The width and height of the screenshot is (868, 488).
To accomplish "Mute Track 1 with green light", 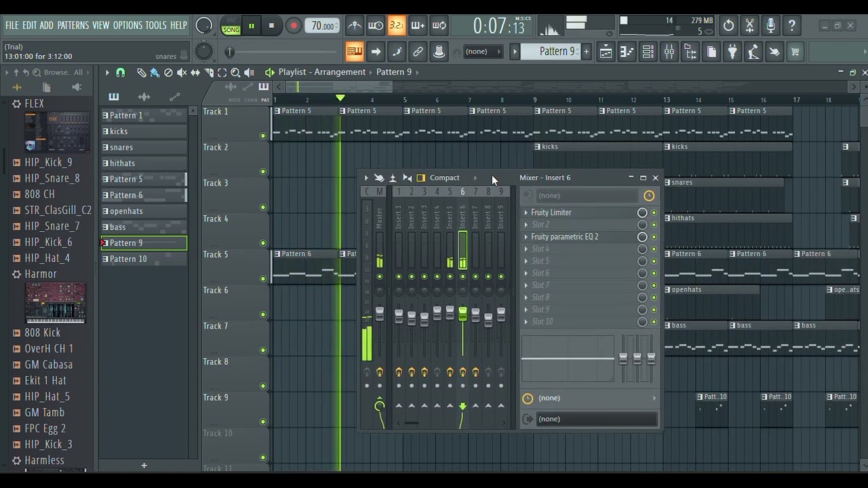I will [x=263, y=136].
